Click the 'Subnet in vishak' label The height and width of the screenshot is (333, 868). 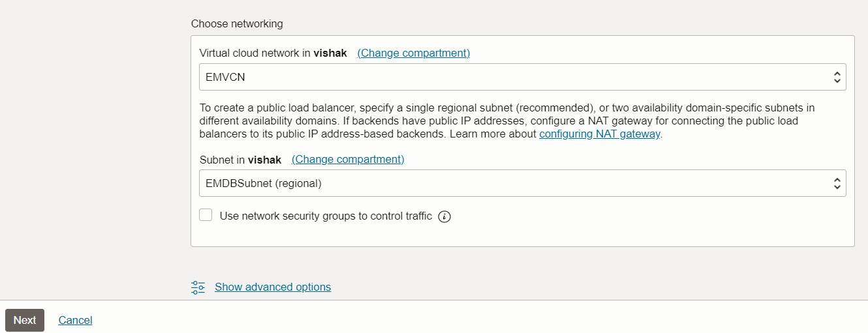[x=223, y=160]
